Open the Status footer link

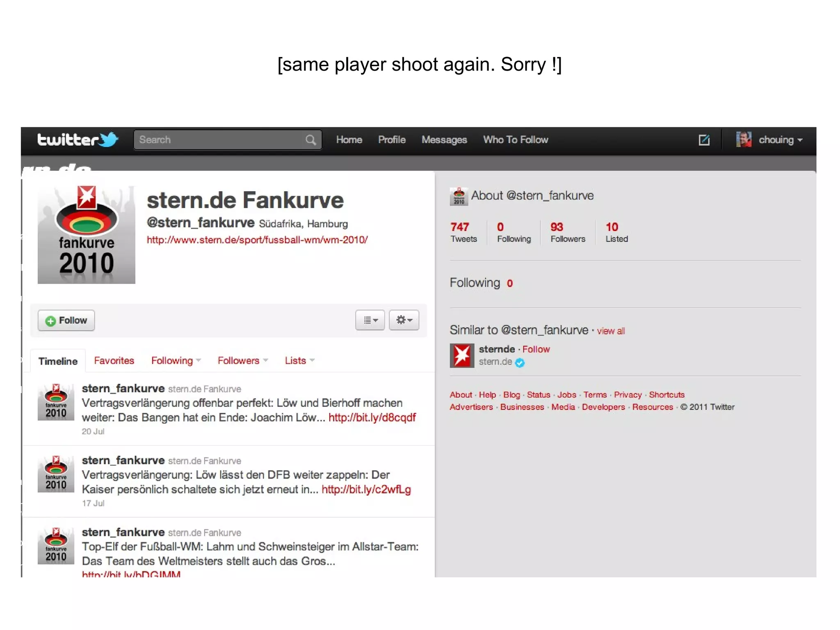point(539,395)
